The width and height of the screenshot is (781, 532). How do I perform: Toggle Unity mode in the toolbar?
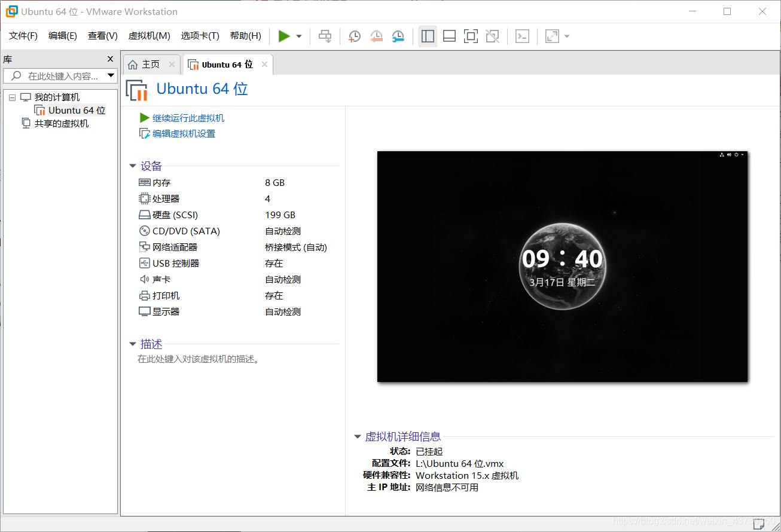492,36
